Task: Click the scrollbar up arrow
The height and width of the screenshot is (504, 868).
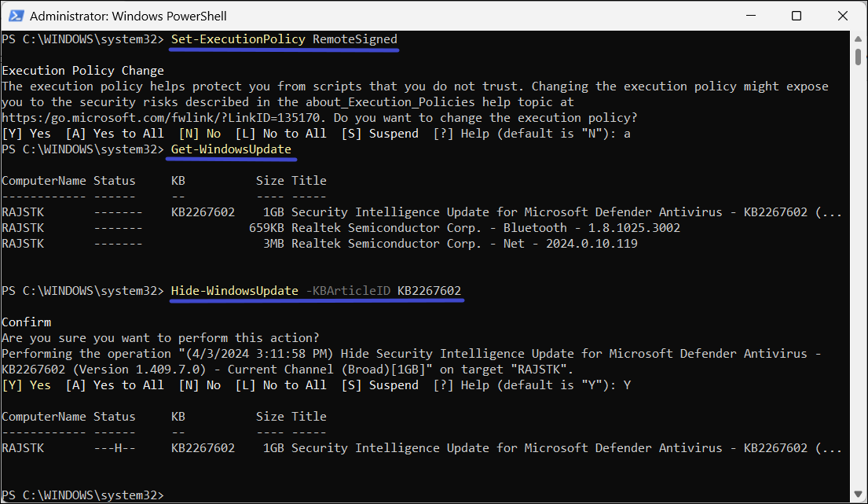Action: pos(859,39)
